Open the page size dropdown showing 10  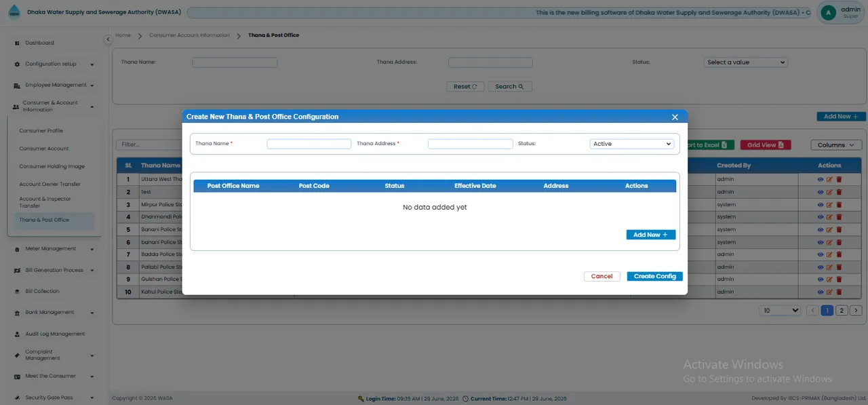(x=780, y=310)
